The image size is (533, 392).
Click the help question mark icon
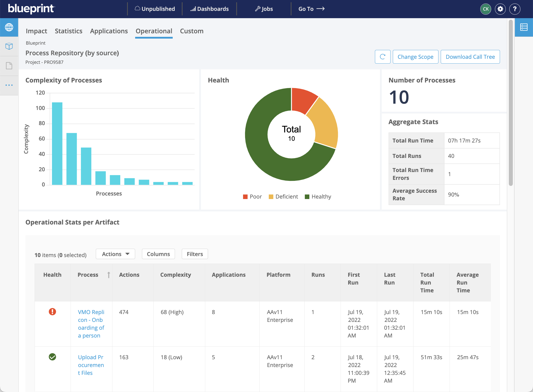pyautogui.click(x=515, y=9)
